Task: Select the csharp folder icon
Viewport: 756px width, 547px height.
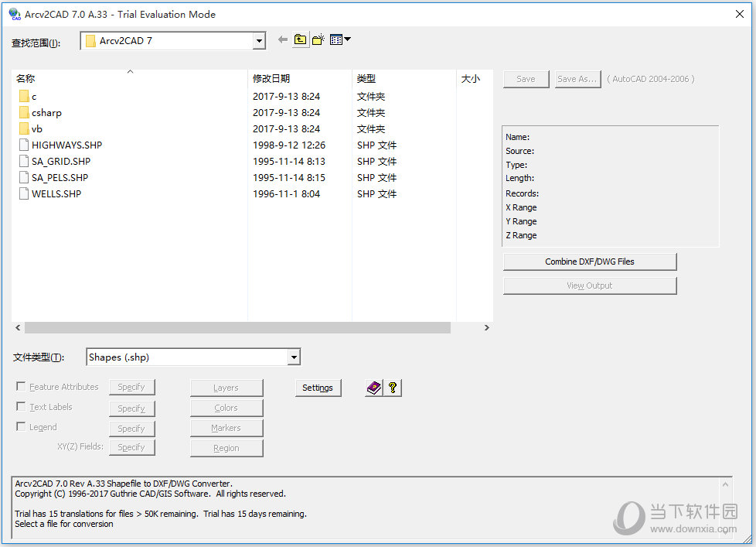Action: point(24,112)
